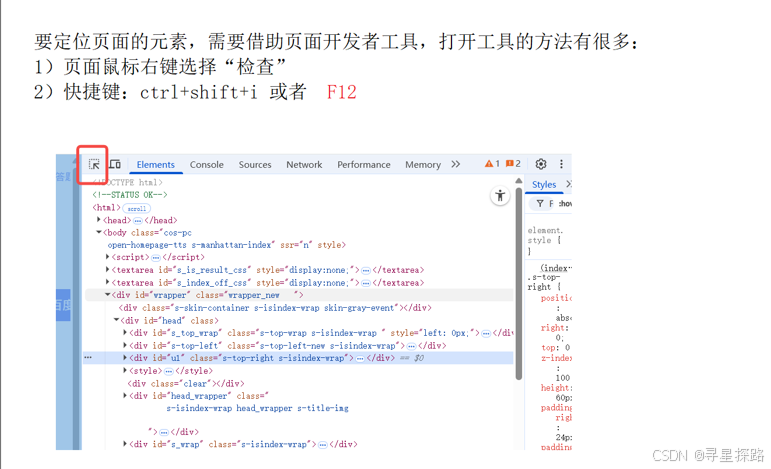Go to the Performance tab
Viewport: 771px width, 469px height.
pyautogui.click(x=363, y=165)
